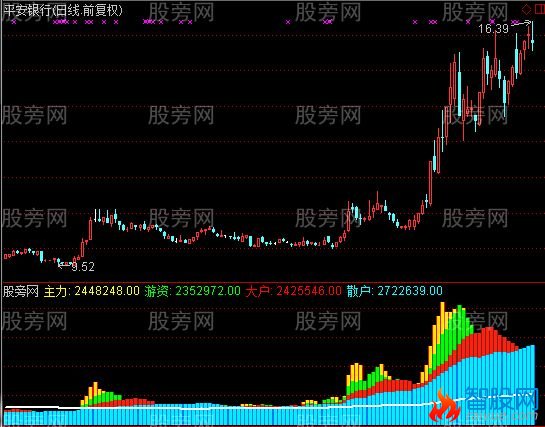
Task: Click the 主力 value 2448248.00
Action: coord(107,291)
